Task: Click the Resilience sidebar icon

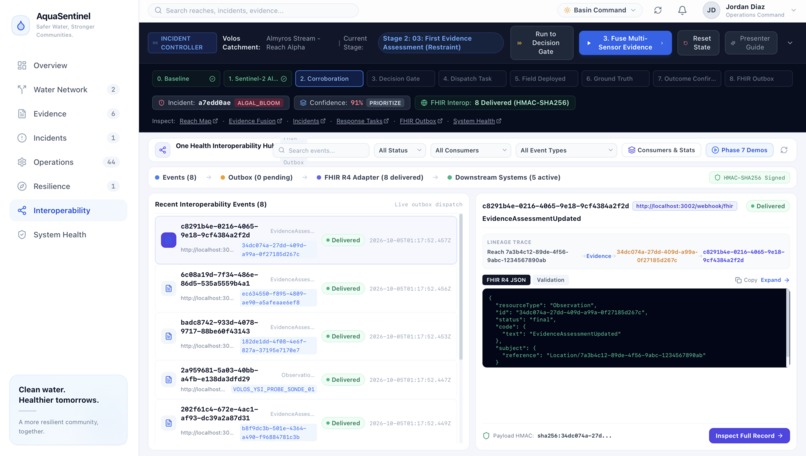Action: click(x=22, y=186)
